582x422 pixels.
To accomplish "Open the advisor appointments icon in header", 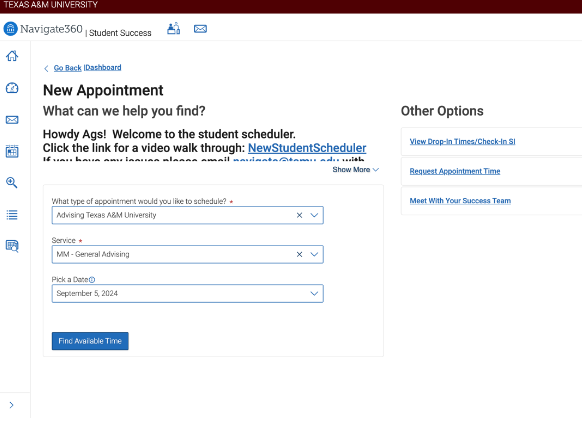I will click(x=174, y=29).
